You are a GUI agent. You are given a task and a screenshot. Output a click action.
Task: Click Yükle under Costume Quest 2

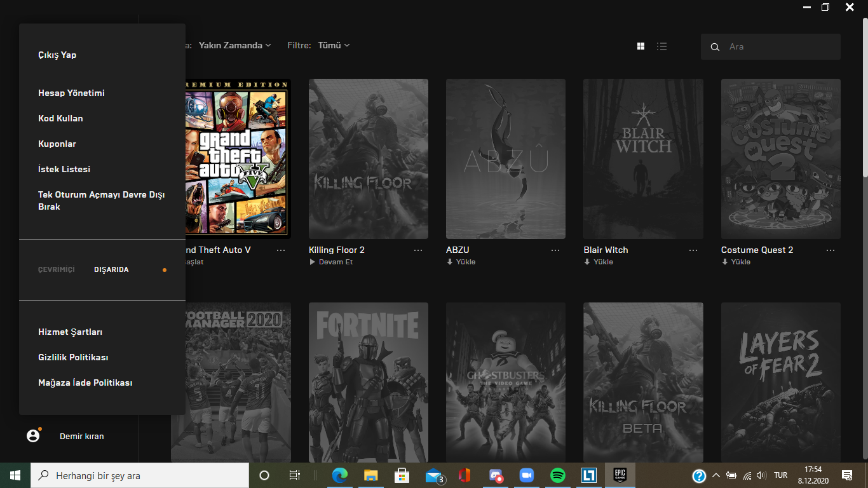coord(736,262)
